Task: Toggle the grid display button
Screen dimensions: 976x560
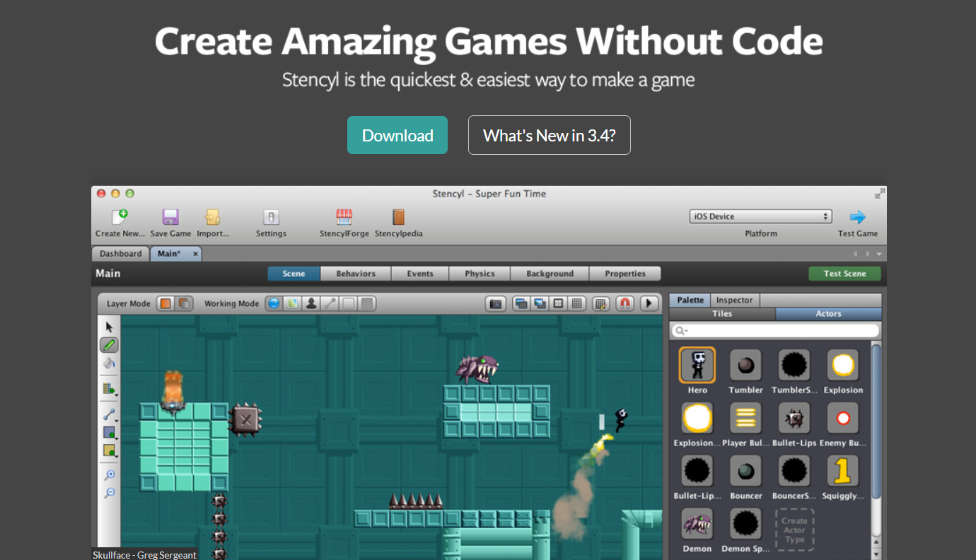Action: click(x=576, y=303)
